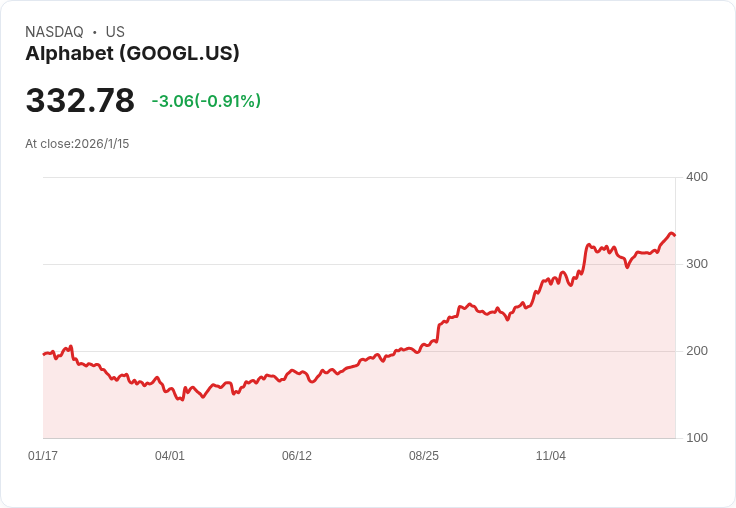The width and height of the screenshot is (736, 508).
Task: Click the NASDAQ exchange label
Action: (x=54, y=32)
